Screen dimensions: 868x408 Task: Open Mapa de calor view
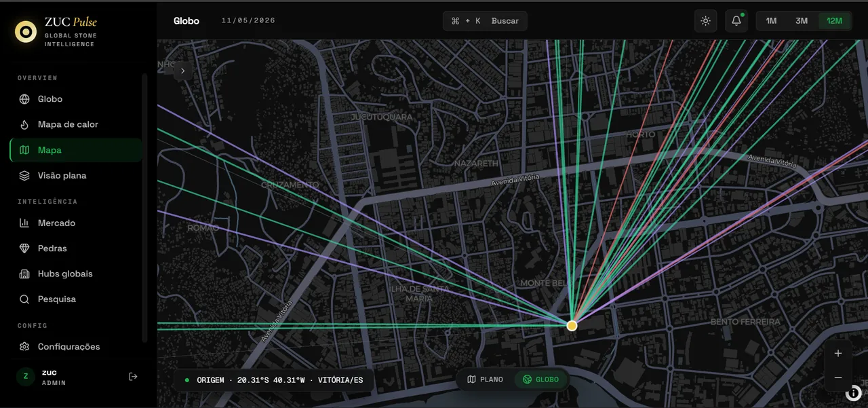pyautogui.click(x=76, y=124)
